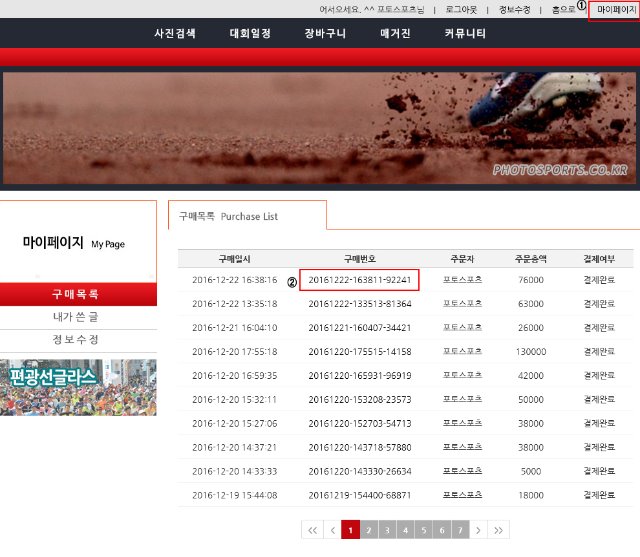Jump to last page double-right arrow

pos(498,530)
